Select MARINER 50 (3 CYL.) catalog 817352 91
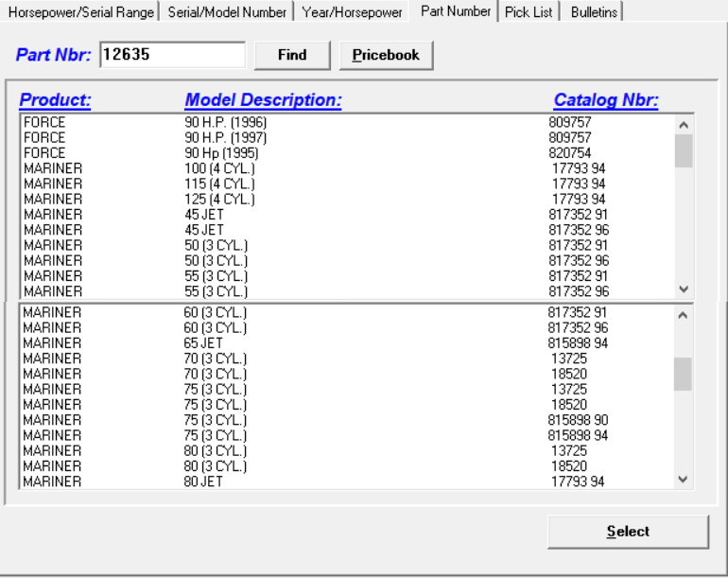This screenshot has height=578, width=728. 347,245
